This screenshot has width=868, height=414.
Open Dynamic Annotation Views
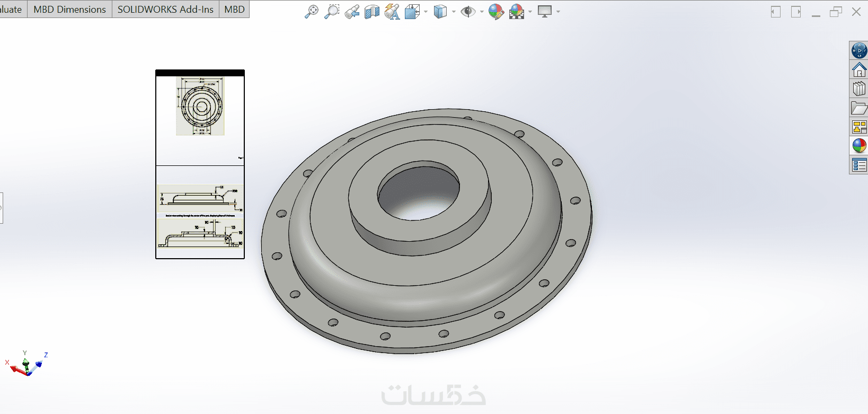coord(392,11)
